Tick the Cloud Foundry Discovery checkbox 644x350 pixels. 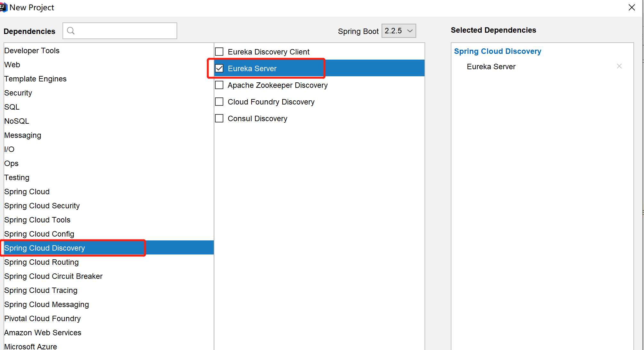[219, 102]
